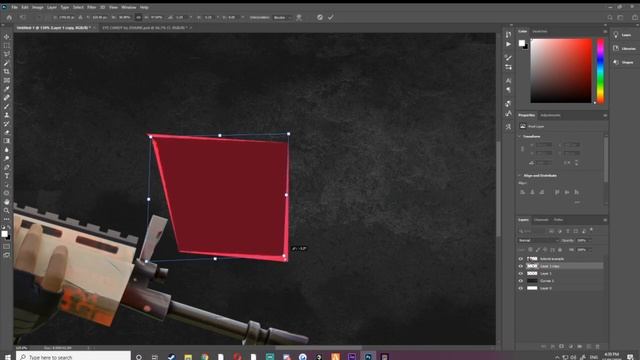Click the rainbow hue slider

600,71
